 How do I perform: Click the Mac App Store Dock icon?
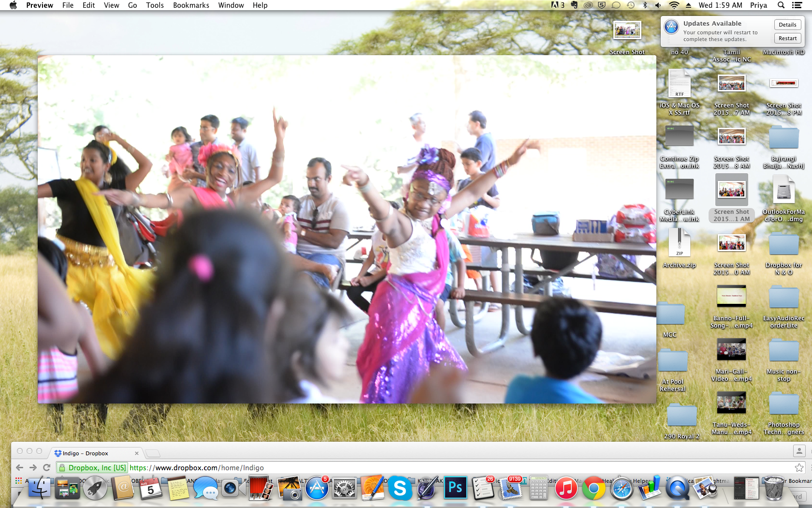coord(317,488)
